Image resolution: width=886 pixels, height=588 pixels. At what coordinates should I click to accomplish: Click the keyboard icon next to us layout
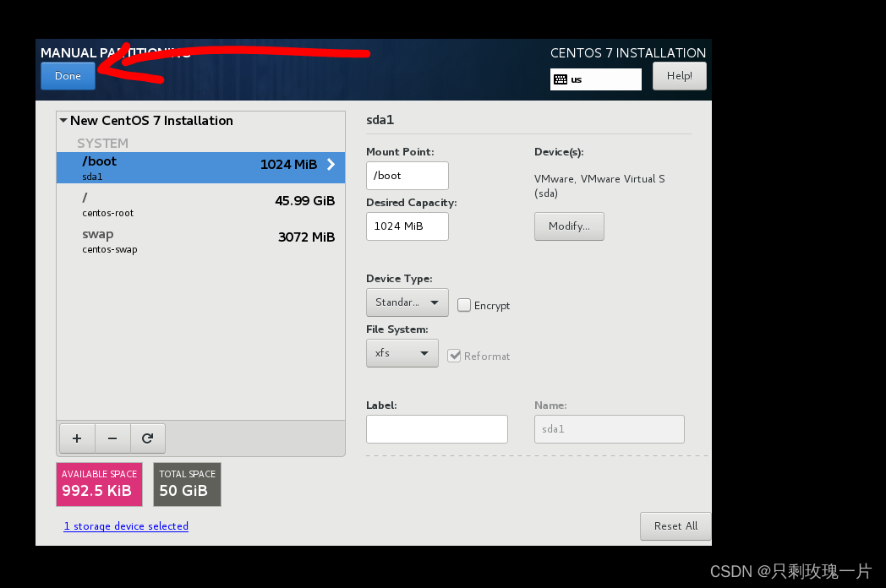coord(560,79)
